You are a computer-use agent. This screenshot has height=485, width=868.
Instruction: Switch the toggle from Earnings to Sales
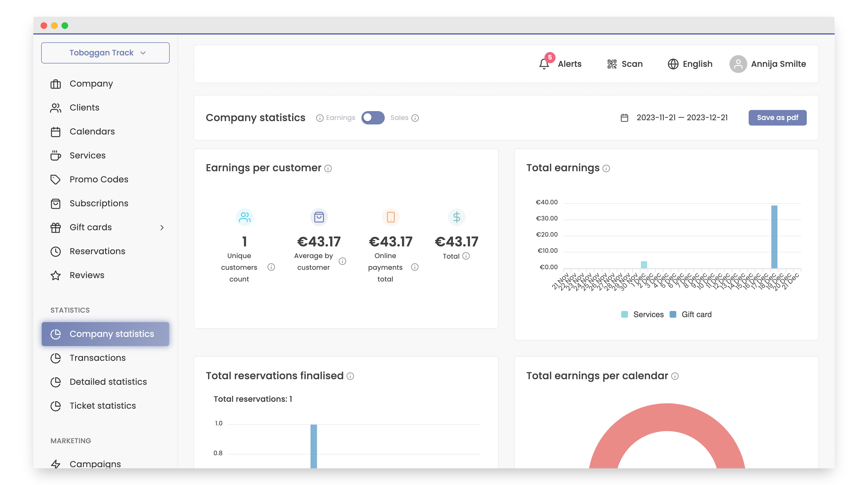[x=373, y=118]
